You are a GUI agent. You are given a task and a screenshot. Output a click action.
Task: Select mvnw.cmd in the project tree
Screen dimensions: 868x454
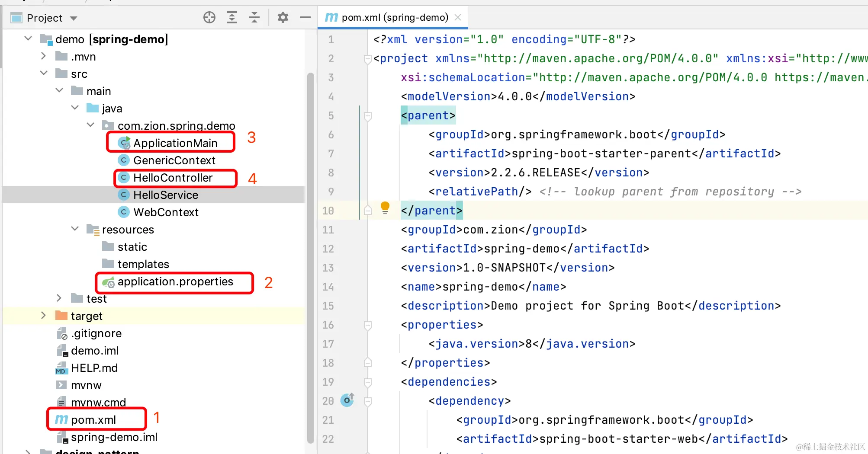99,403
